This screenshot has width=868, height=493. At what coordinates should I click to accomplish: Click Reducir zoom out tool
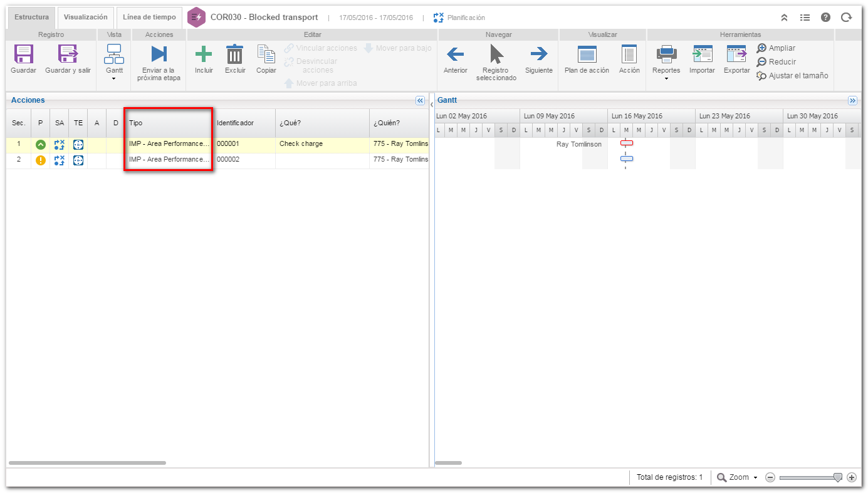tap(776, 62)
